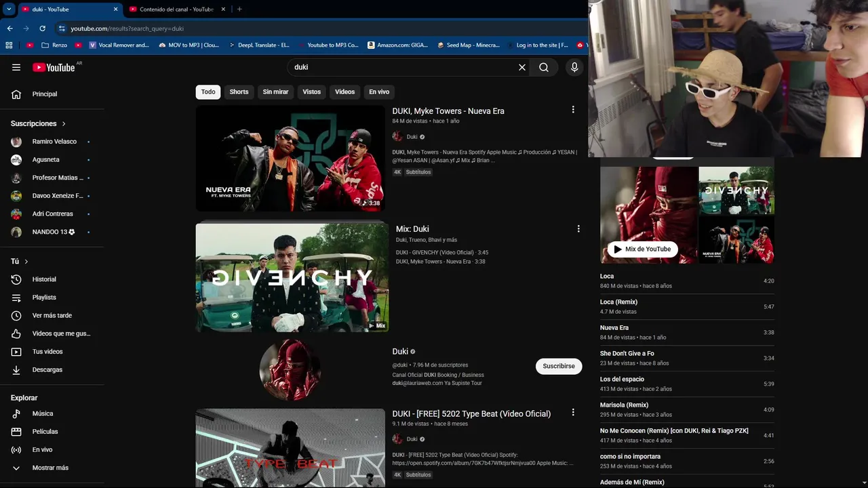Image resolution: width=868 pixels, height=488 pixels.
Task: Play Marisola (Remix) track
Action: pyautogui.click(x=687, y=409)
